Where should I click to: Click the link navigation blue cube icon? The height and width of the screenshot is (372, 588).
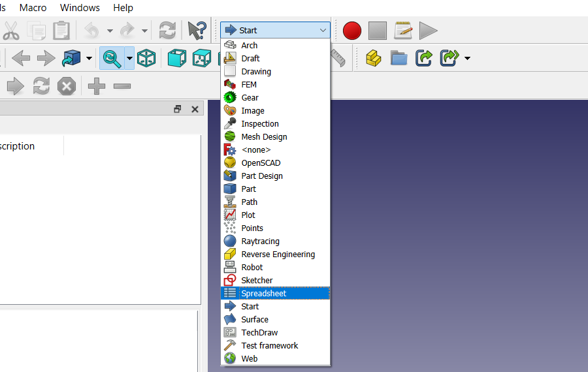(x=71, y=59)
